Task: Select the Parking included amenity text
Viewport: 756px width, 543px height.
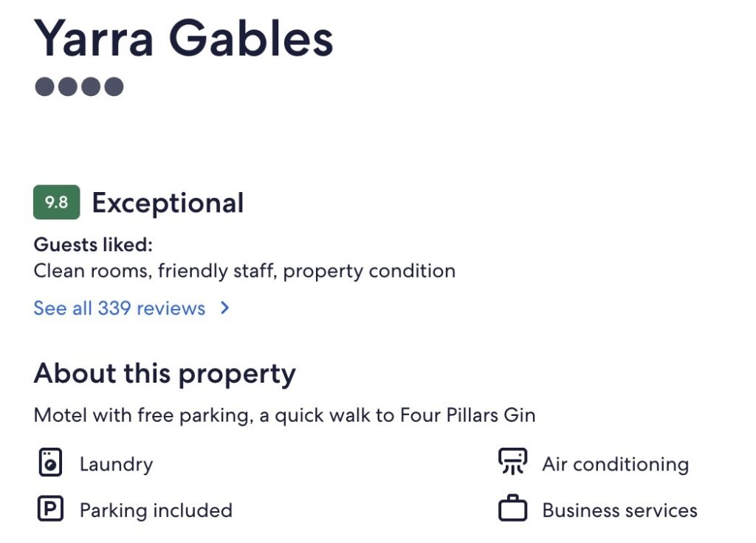Action: 156,510
